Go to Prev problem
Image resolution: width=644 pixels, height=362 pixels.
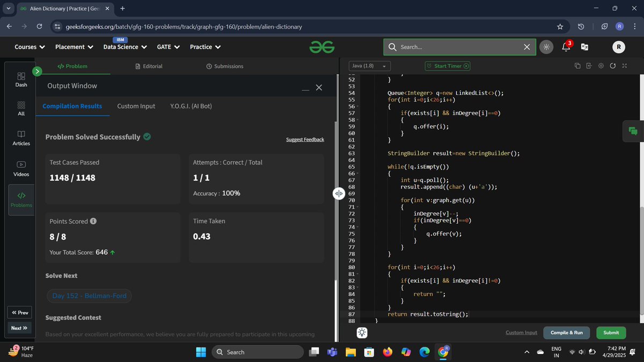pyautogui.click(x=19, y=313)
